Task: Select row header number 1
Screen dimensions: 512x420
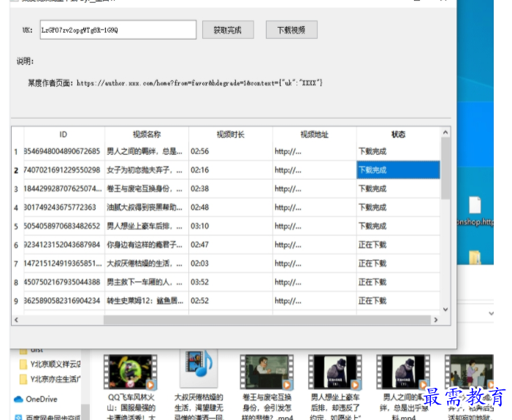Action: point(16,152)
